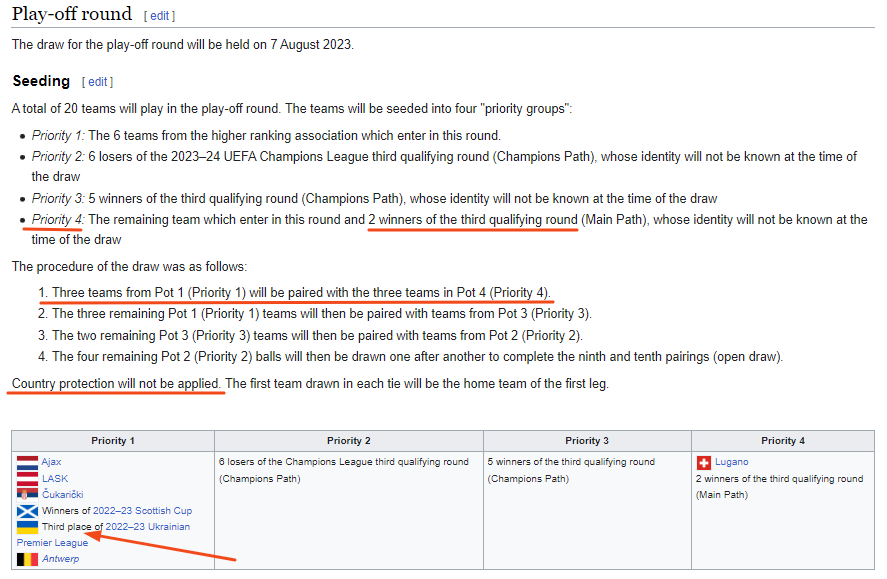Open the Ajax team link
The width and height of the screenshot is (887, 579).
point(51,462)
